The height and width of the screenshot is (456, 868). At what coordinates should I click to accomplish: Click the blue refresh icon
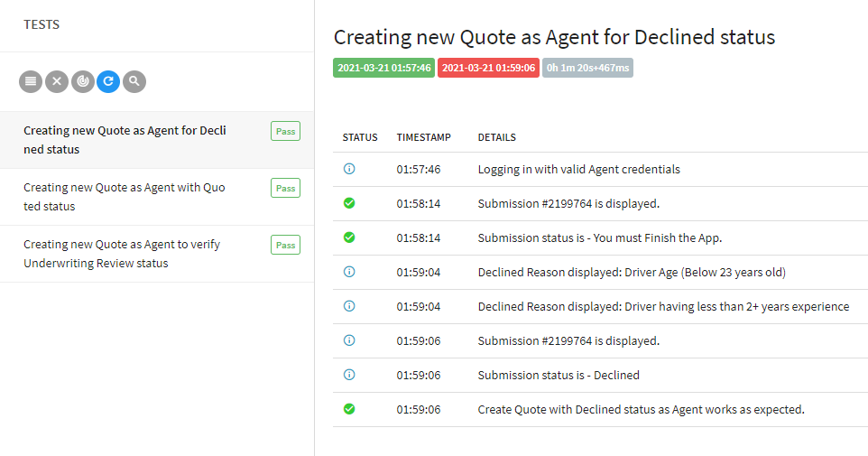108,81
